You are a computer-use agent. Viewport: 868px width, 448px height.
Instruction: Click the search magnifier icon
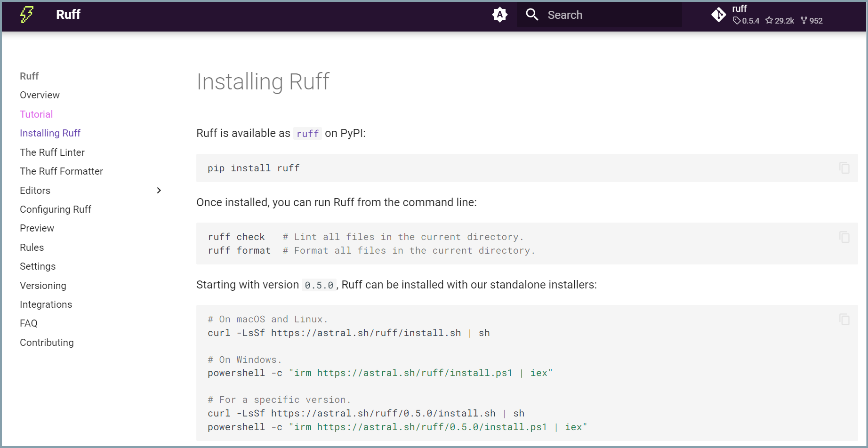click(x=532, y=15)
